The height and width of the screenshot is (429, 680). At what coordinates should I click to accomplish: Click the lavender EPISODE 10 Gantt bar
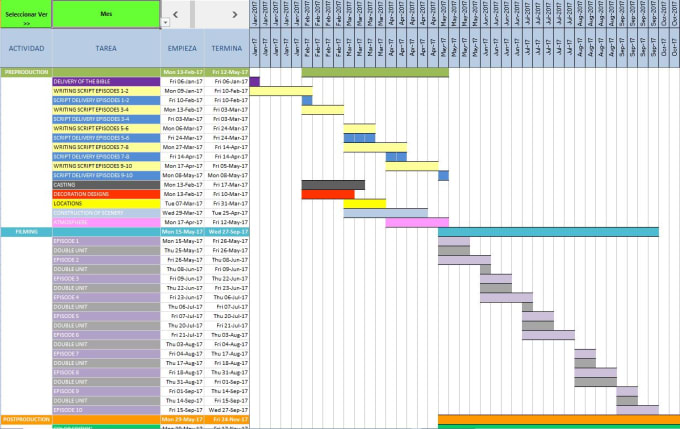click(638, 410)
